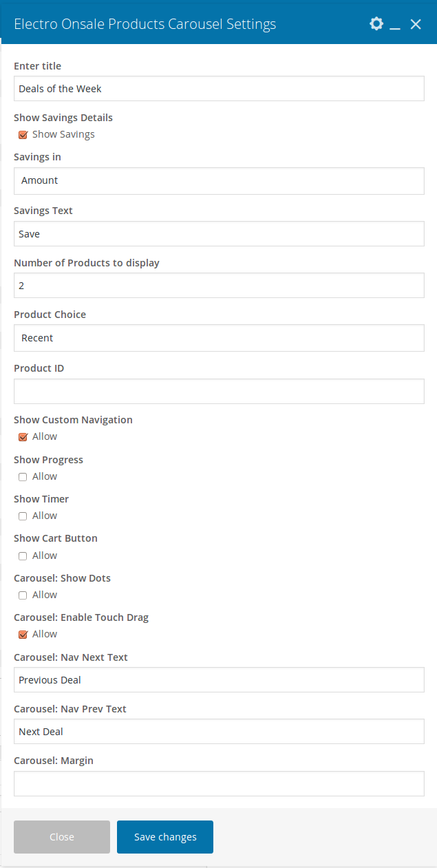
Task: Open the Savings in dropdown showing Amount
Action: click(219, 180)
